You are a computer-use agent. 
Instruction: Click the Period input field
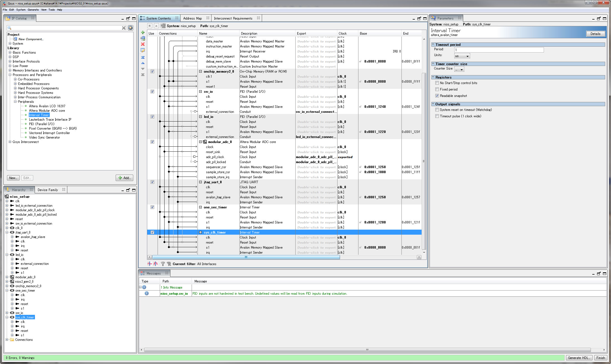[499, 50]
